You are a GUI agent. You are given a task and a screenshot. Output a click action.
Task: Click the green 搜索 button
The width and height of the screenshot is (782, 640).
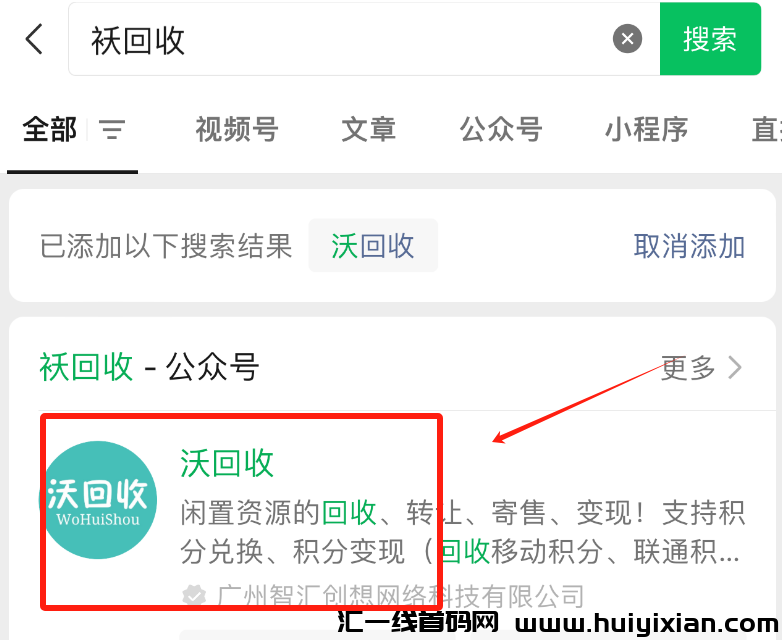point(710,39)
